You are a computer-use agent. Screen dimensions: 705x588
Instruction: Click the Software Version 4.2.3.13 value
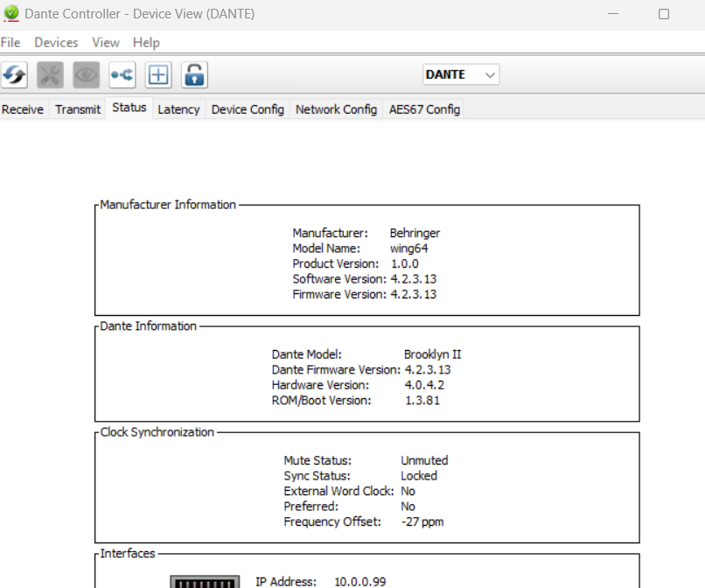click(x=413, y=279)
